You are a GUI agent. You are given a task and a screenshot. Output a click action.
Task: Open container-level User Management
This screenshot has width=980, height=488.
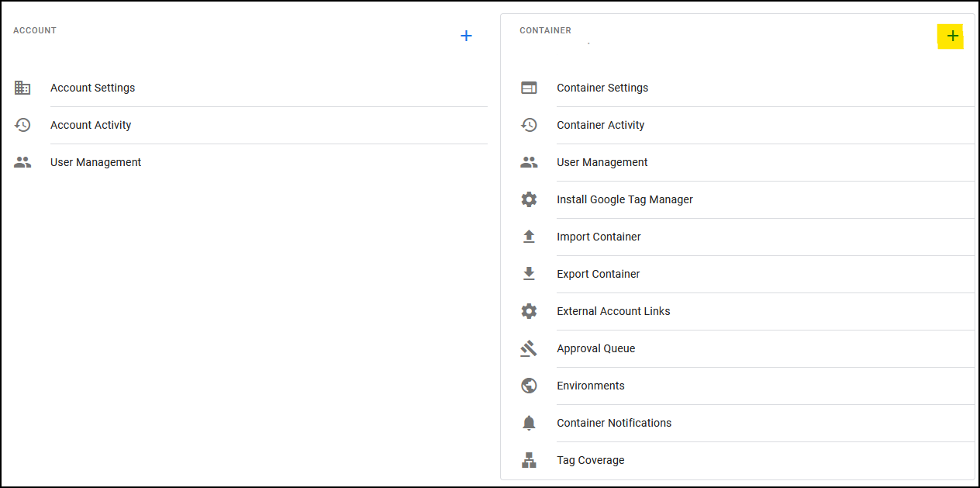click(602, 162)
